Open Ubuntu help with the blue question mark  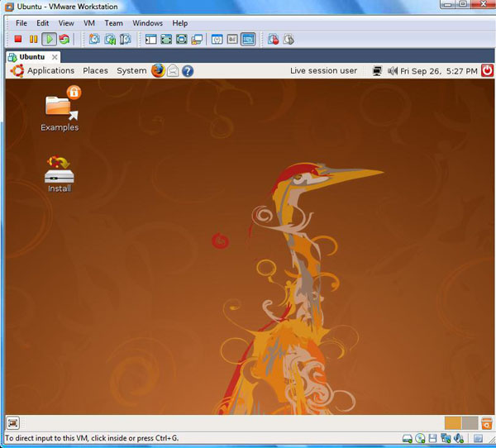point(188,71)
